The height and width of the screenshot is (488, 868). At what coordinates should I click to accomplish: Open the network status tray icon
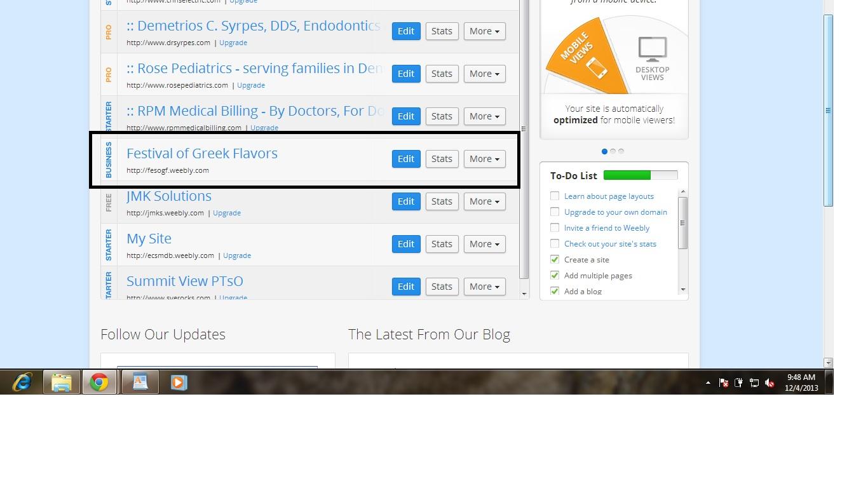tap(754, 383)
